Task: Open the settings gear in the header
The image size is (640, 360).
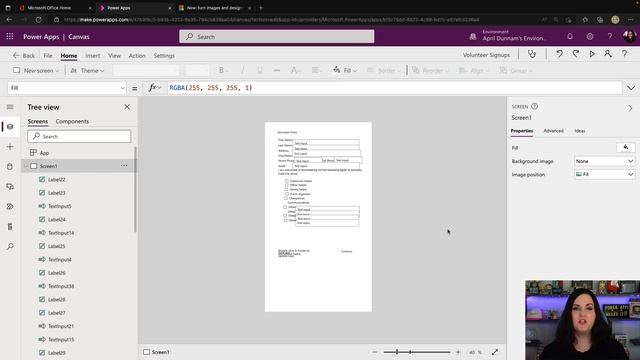Action: pyautogui.click(x=590, y=36)
